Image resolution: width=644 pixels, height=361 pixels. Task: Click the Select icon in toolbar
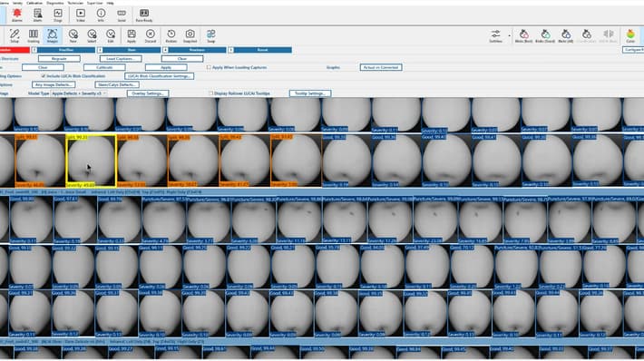pos(92,35)
